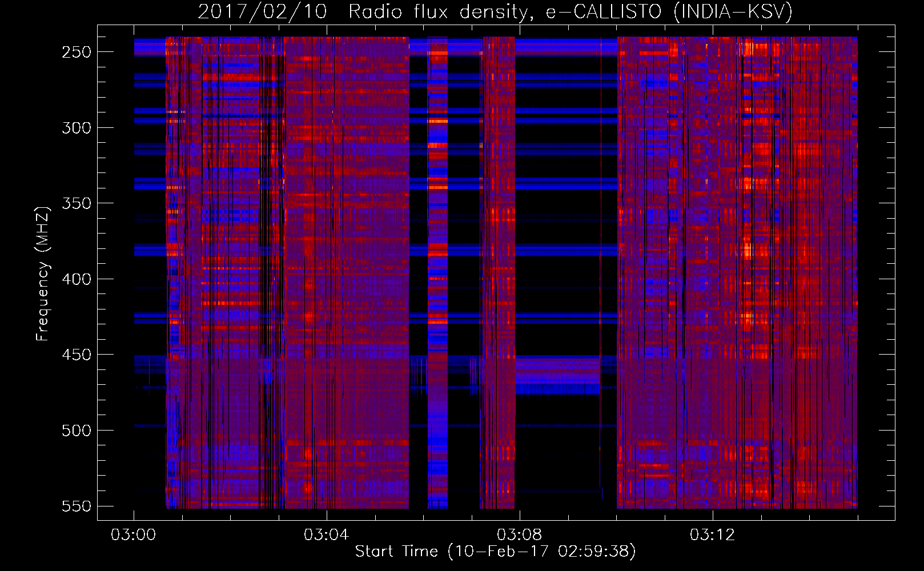This screenshot has height=571, width=924.
Task: Click the 03:12 time tick label
Action: pyautogui.click(x=712, y=535)
